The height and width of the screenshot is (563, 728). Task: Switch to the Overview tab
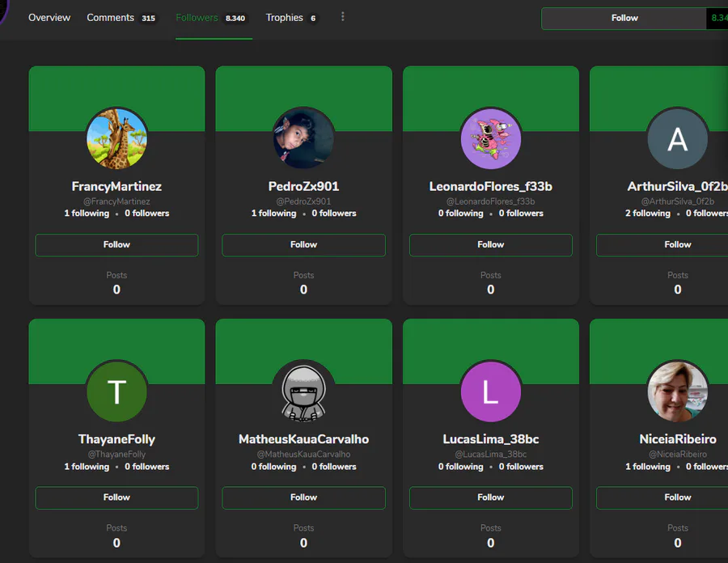click(49, 18)
